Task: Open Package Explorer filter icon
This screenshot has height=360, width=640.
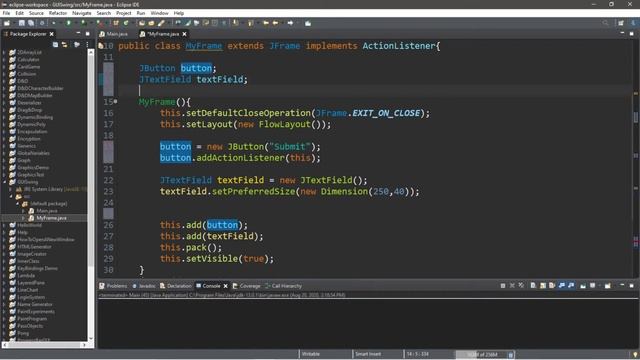Action: 77,44
